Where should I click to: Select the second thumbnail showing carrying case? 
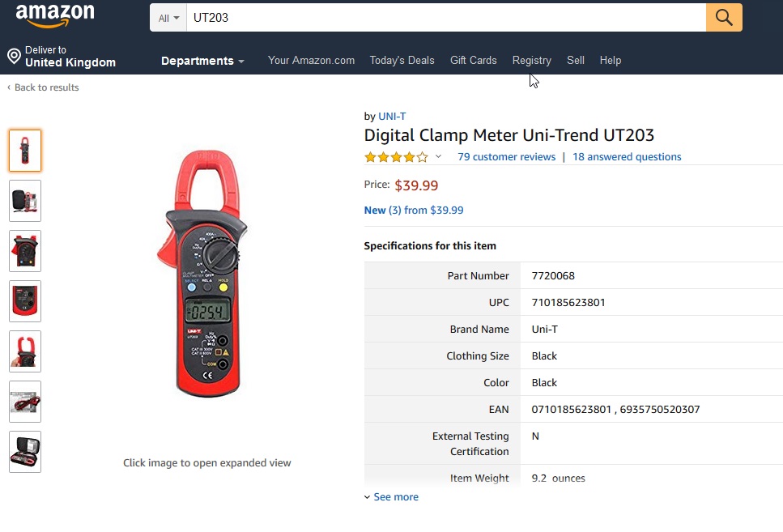pos(25,201)
